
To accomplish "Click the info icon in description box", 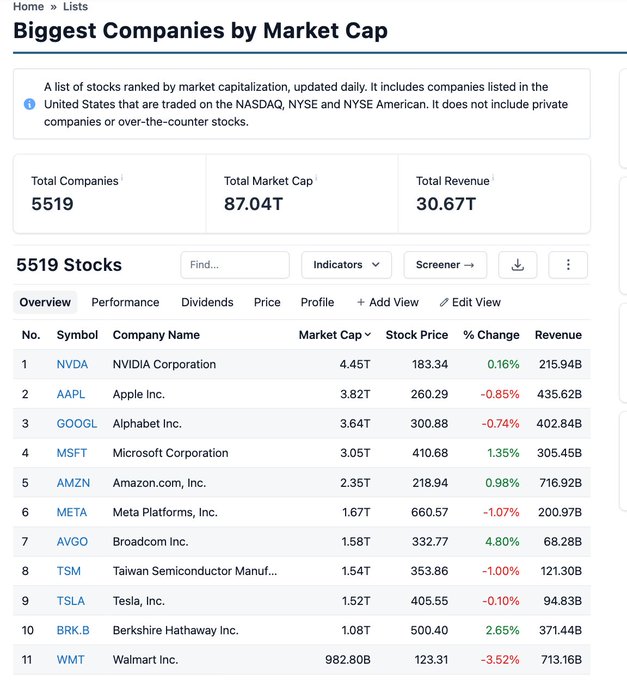I will [x=30, y=104].
